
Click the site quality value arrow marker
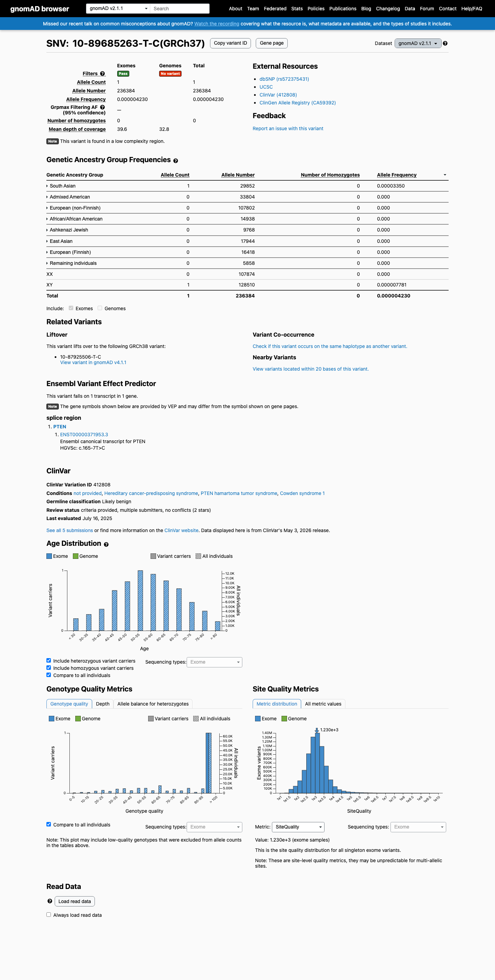(x=316, y=730)
